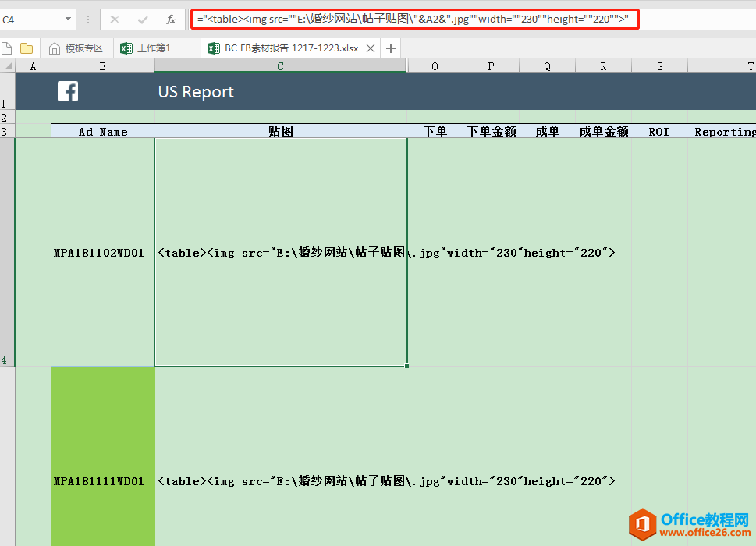Image resolution: width=756 pixels, height=546 pixels.
Task: Confirm the formula with checkmark icon
Action: (x=143, y=19)
